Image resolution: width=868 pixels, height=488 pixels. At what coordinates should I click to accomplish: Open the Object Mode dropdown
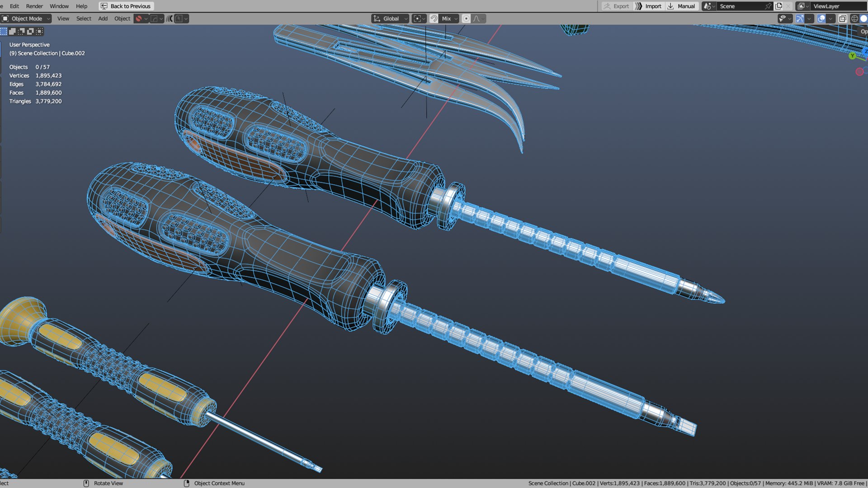[26, 19]
